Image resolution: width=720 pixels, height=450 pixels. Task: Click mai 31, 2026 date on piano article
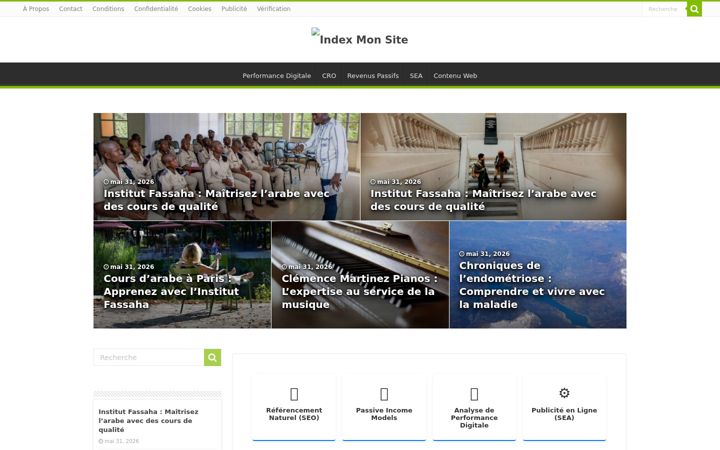(x=307, y=267)
